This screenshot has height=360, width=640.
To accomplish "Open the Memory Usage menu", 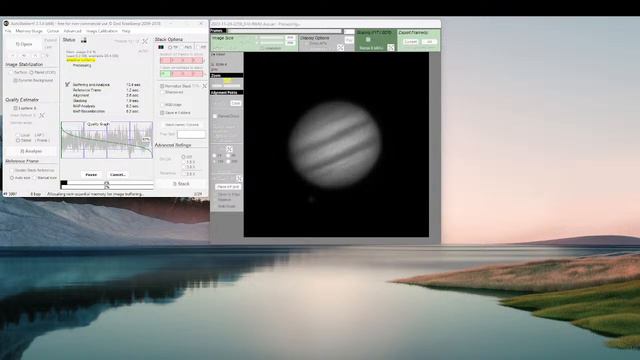I will (x=29, y=31).
